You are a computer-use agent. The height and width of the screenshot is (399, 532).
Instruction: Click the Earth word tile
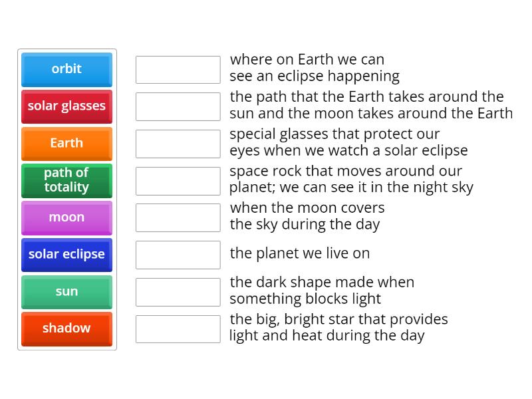(66, 143)
